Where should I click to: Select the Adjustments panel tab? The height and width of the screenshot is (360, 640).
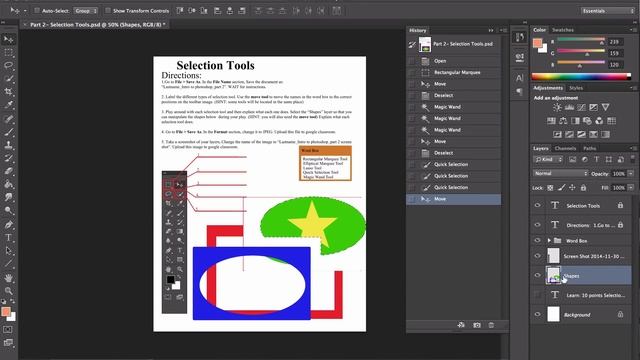(x=548, y=88)
